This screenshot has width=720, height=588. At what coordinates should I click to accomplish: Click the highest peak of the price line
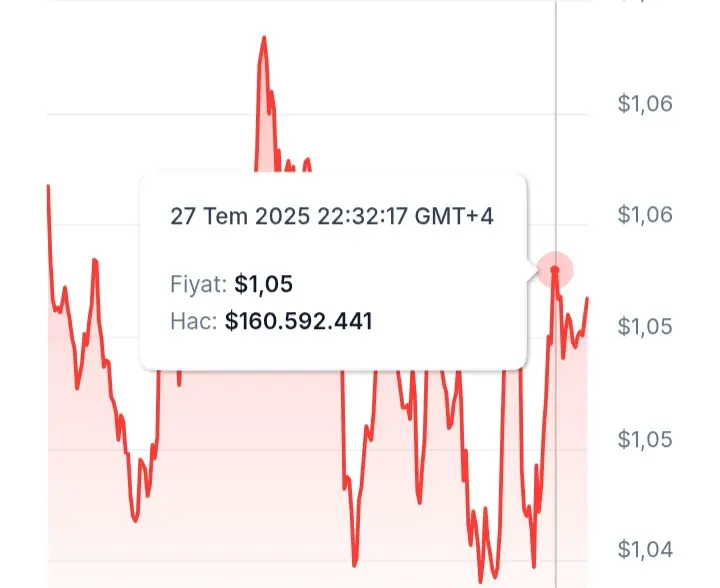click(x=264, y=38)
